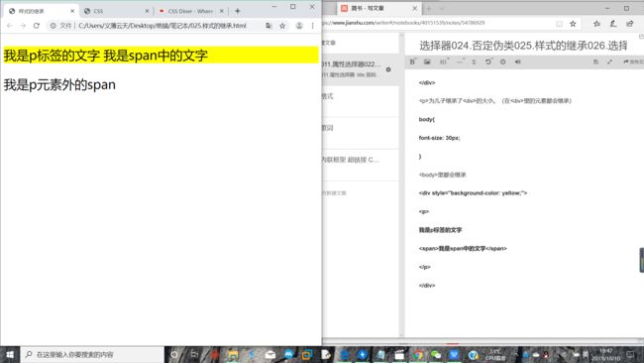The width and height of the screenshot is (644, 363).
Task: Open WeChat from the taskbar
Action: [436, 354]
